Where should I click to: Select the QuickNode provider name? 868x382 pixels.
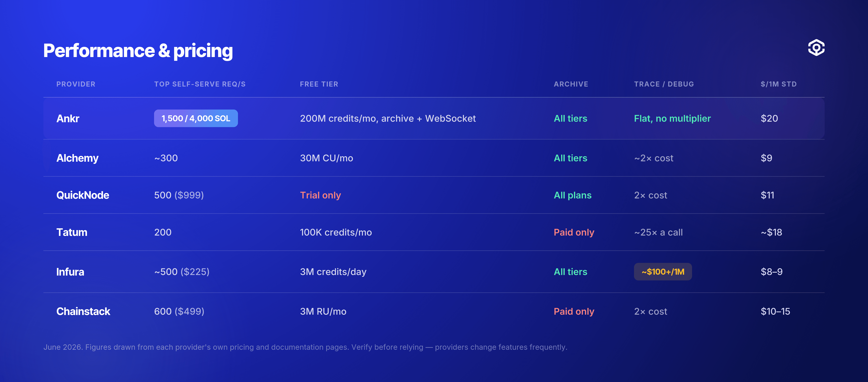[83, 195]
